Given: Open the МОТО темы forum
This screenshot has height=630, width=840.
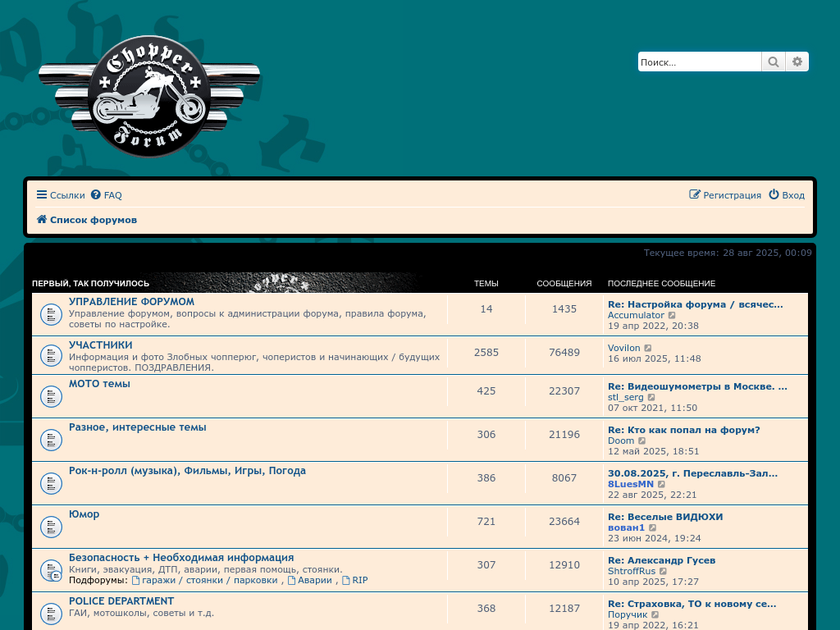Looking at the screenshot, I should click(x=99, y=384).
